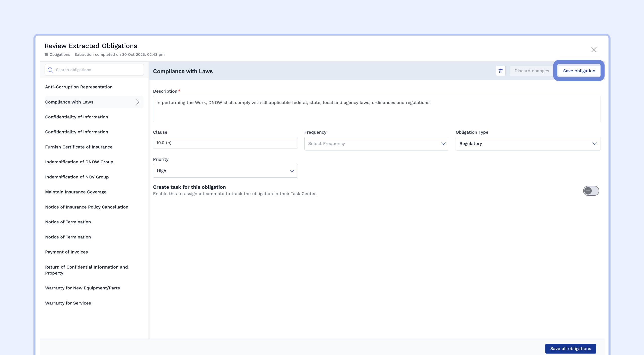Open Warranty for Services obligation

point(68,303)
